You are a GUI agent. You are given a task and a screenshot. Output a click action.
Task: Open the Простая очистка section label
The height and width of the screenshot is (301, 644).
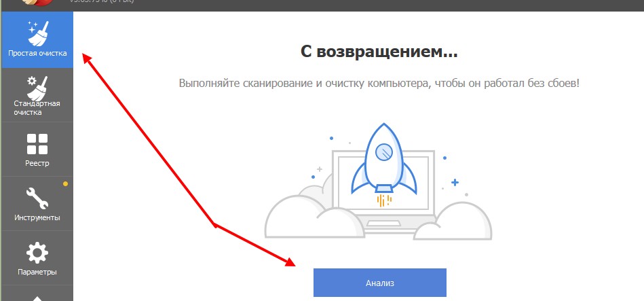[x=37, y=54]
